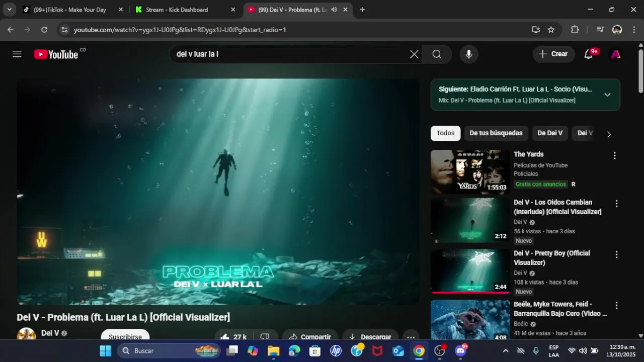Screen dimensions: 644x362
Task: Open the notifications bell
Action: click(589, 54)
